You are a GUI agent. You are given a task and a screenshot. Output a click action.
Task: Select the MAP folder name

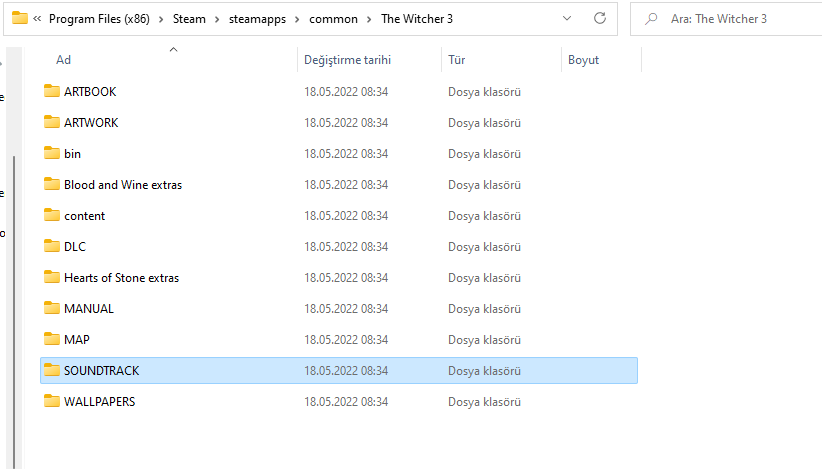[x=77, y=340]
